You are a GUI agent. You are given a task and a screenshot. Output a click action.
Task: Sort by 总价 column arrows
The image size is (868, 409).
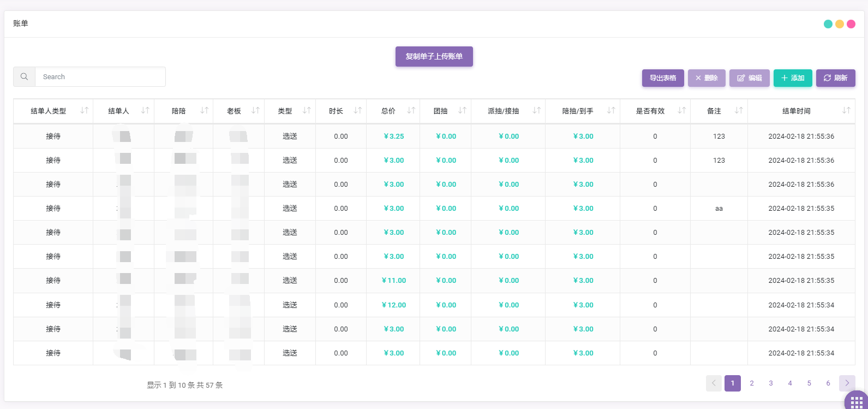click(411, 111)
